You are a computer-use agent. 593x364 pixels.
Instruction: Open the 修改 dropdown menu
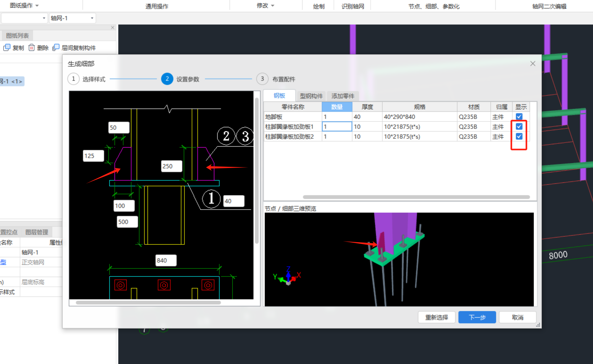265,6
